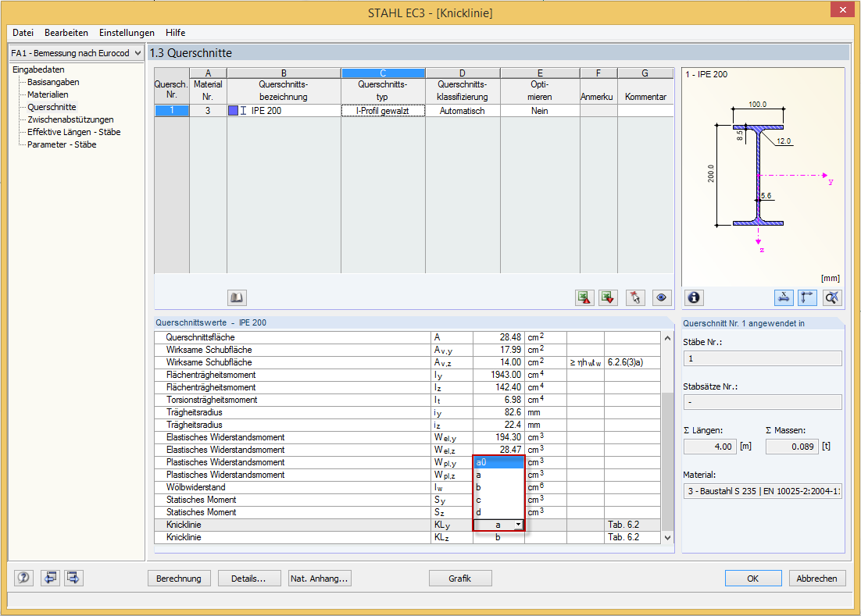Select Materialien in the navigator tree
The image size is (861, 616).
48,94
